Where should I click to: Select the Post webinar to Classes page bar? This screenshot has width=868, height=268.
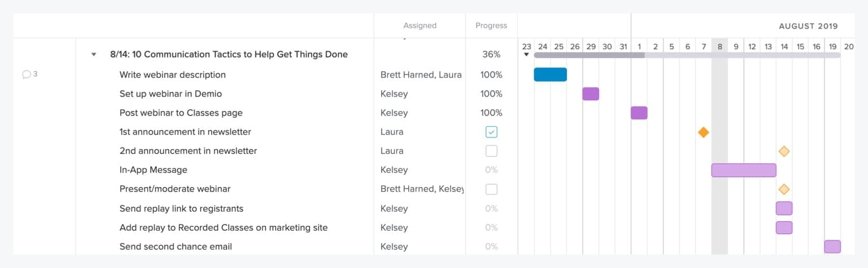(x=639, y=113)
